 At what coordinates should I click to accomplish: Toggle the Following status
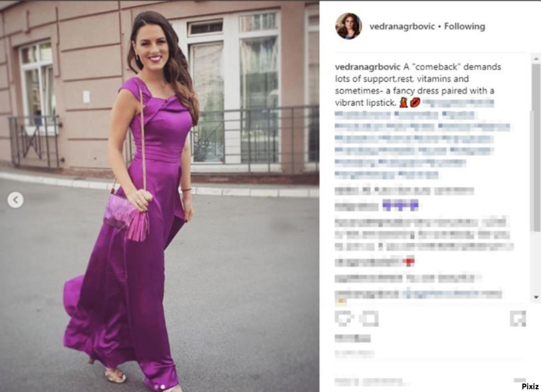point(465,26)
